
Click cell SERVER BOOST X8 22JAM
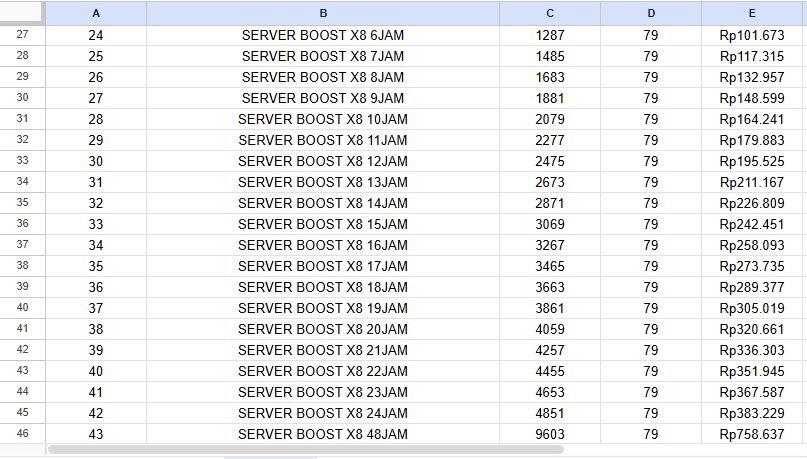tap(323, 372)
